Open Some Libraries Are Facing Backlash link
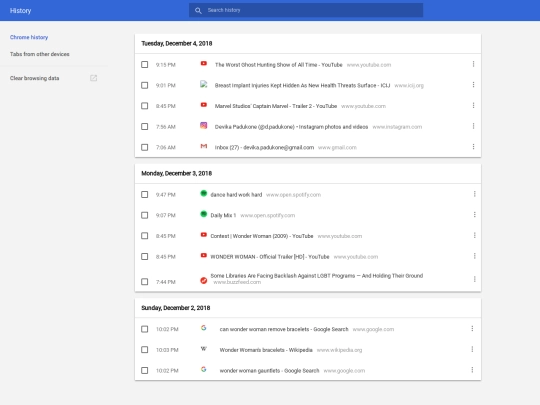Screen dimensions: 540x405 316,276
